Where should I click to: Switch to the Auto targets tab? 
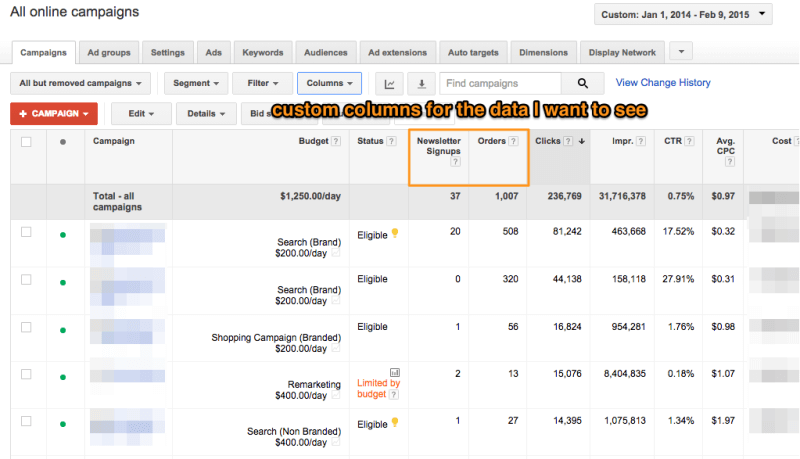click(473, 53)
